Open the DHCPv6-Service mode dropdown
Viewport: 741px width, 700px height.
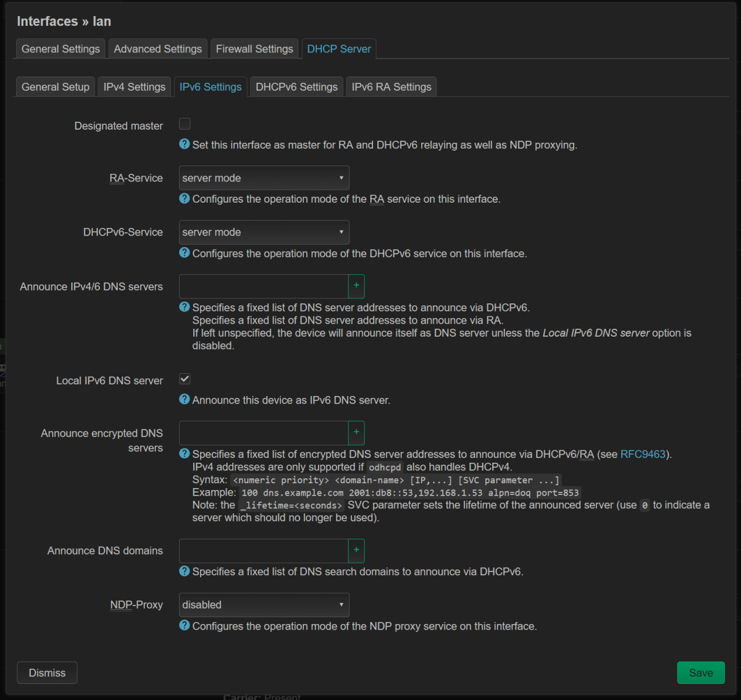264,232
